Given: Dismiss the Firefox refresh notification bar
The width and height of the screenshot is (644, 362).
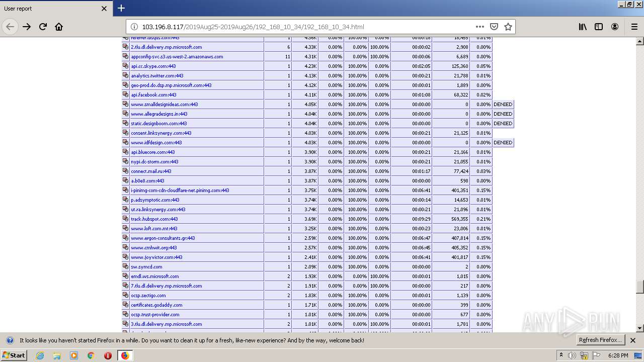Looking at the screenshot, I should pos(633,340).
